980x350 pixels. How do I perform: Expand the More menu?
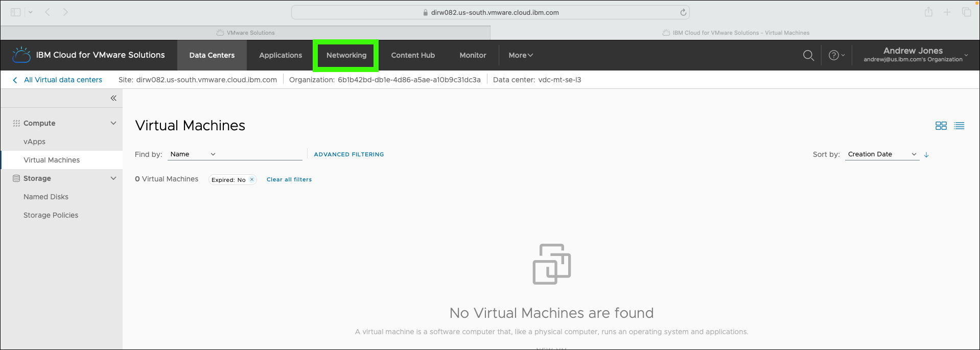(521, 55)
